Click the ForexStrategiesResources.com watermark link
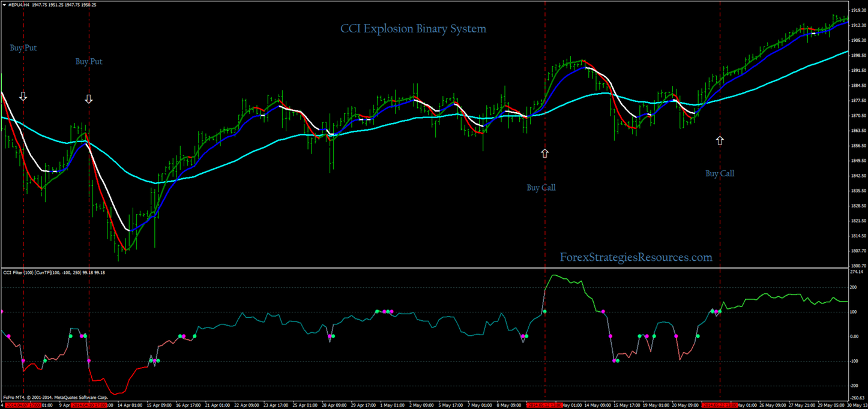The width and height of the screenshot is (868, 409). click(636, 257)
